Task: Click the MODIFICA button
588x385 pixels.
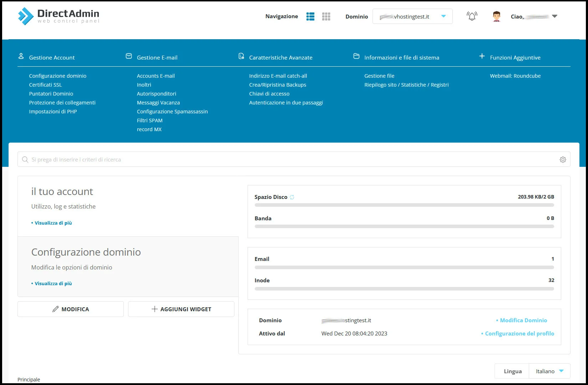Action: point(70,309)
